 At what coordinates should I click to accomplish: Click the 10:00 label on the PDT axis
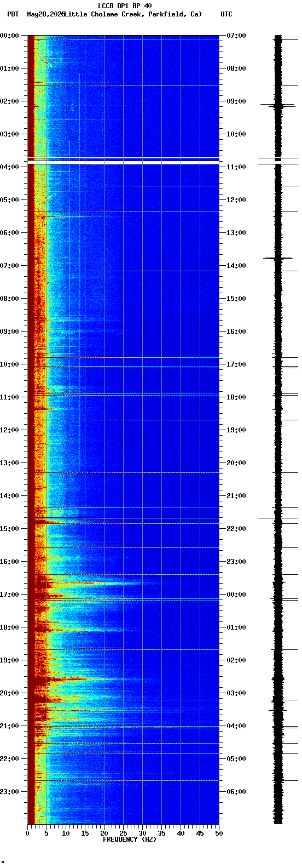click(x=10, y=364)
